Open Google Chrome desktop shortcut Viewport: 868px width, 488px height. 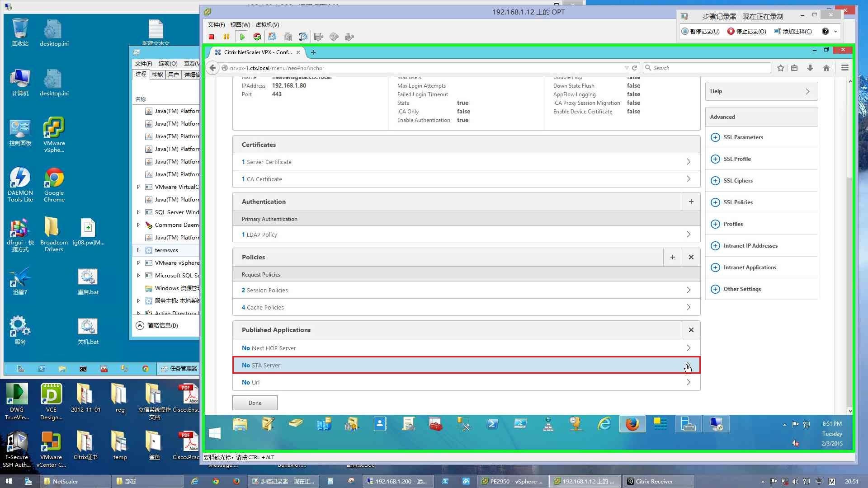point(54,184)
